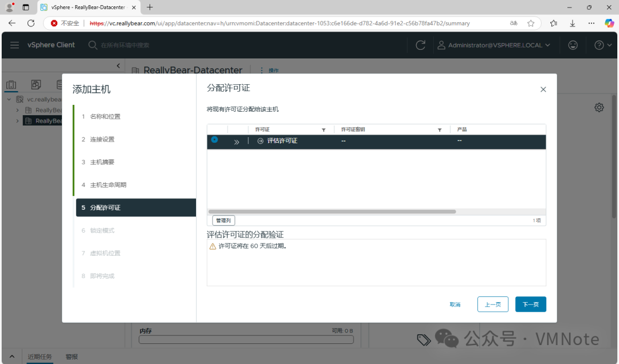Viewport: 619px width, 364px height.
Task: Open a new browser tab
Action: (x=150, y=7)
